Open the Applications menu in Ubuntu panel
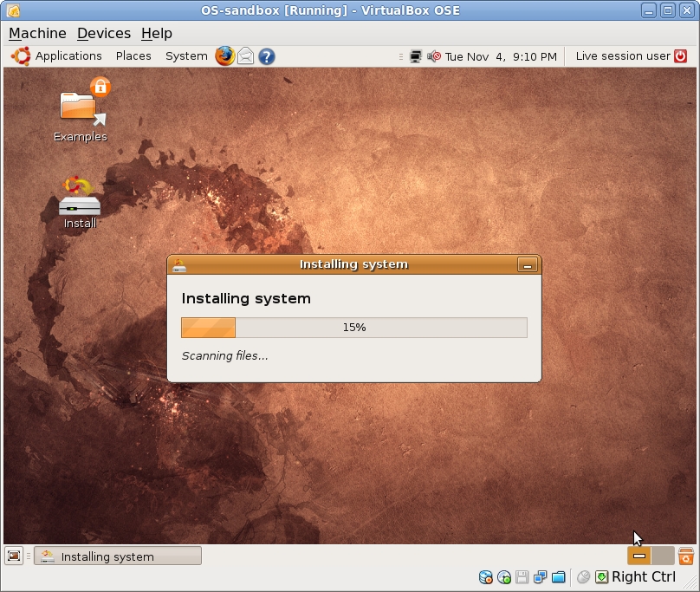This screenshot has width=700, height=592. point(68,56)
